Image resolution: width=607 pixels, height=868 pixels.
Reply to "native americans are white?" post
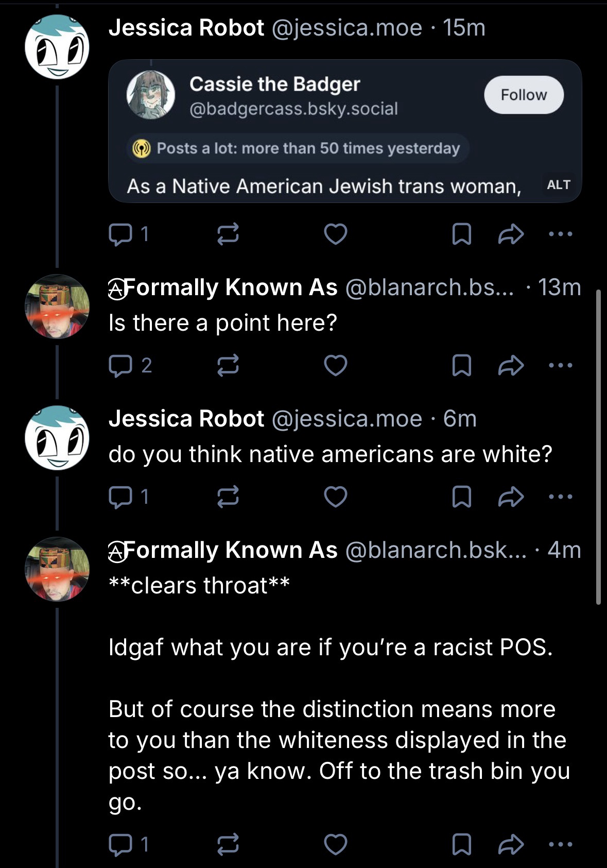point(120,497)
